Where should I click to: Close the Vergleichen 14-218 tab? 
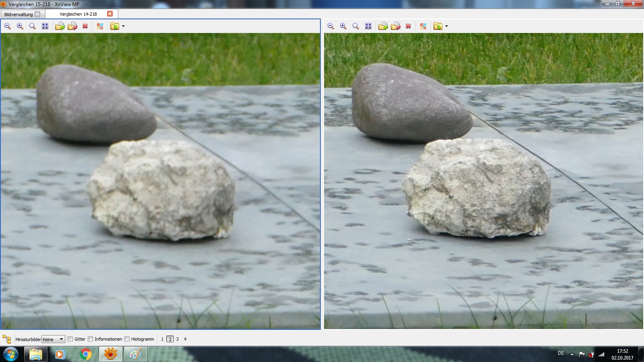[x=110, y=14]
